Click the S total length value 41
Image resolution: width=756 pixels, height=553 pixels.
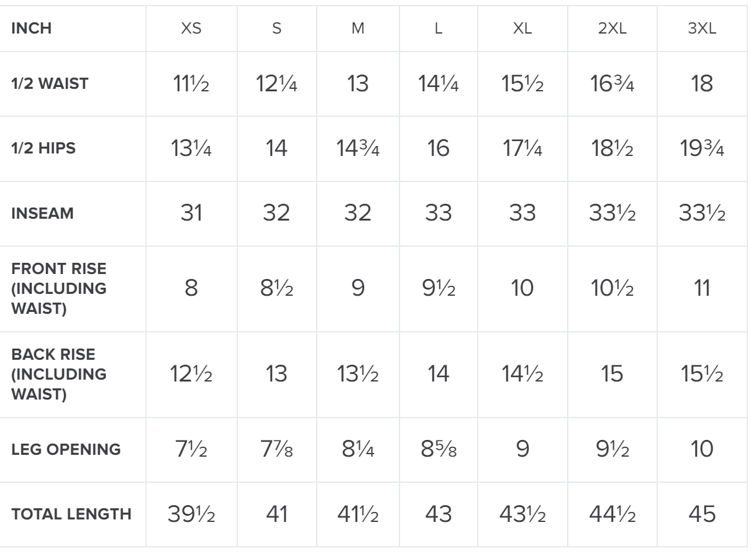tap(277, 513)
